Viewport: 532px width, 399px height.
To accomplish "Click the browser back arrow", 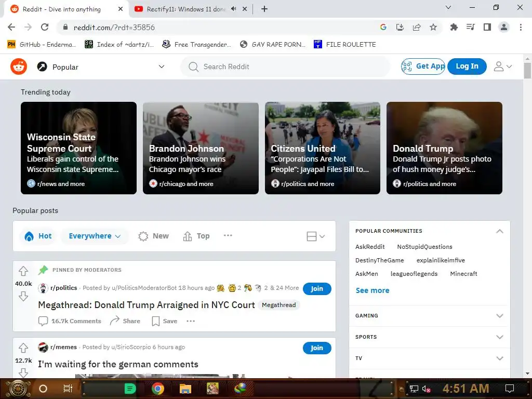I will pyautogui.click(x=11, y=27).
